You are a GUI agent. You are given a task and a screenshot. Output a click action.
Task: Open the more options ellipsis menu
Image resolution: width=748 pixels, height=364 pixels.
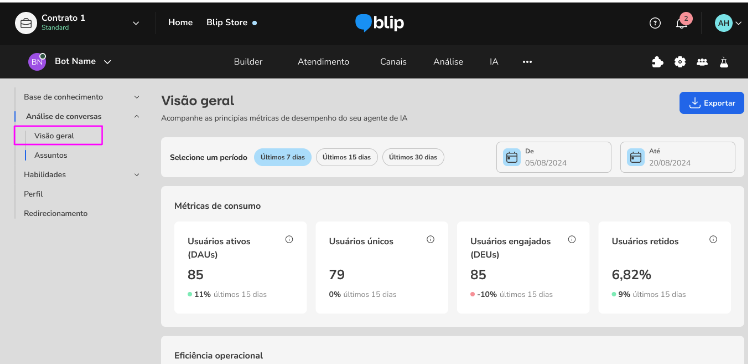click(x=527, y=62)
